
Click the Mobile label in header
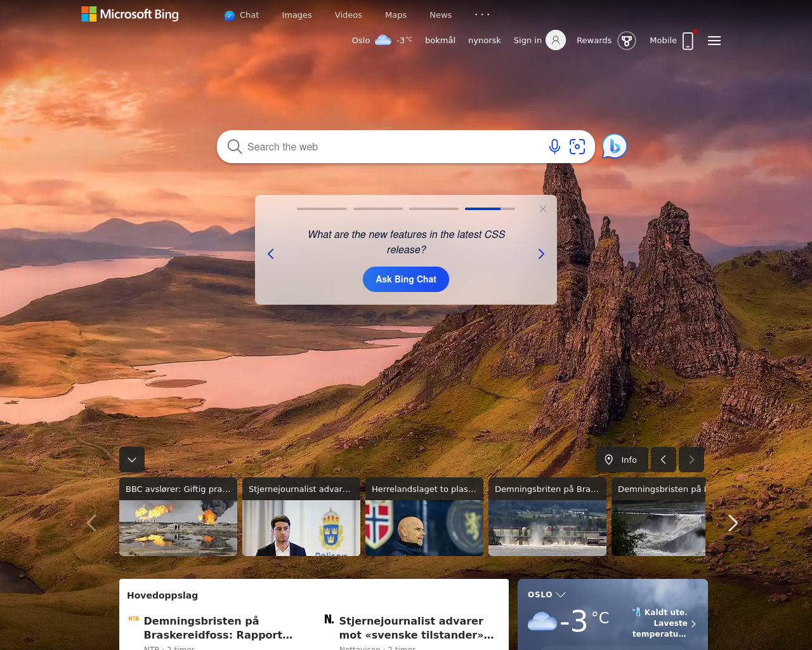coord(663,40)
